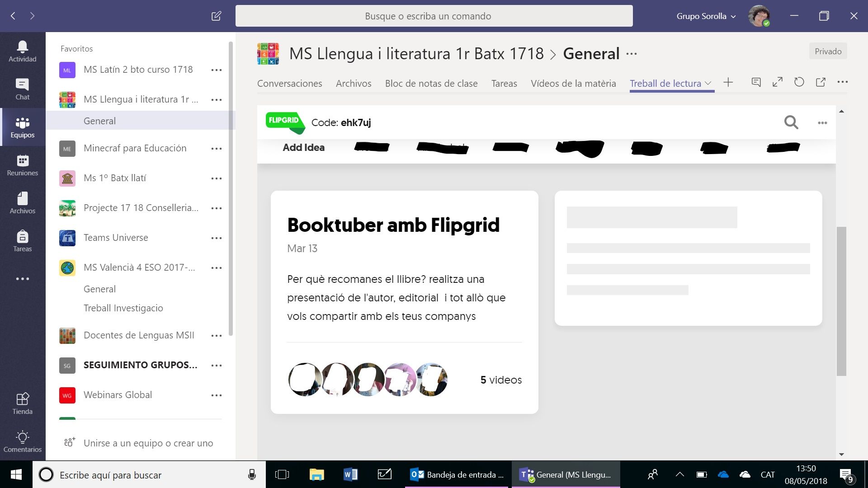
Task: Open more options for SEGUIMIENTO GRUPOS
Action: pos(217,366)
